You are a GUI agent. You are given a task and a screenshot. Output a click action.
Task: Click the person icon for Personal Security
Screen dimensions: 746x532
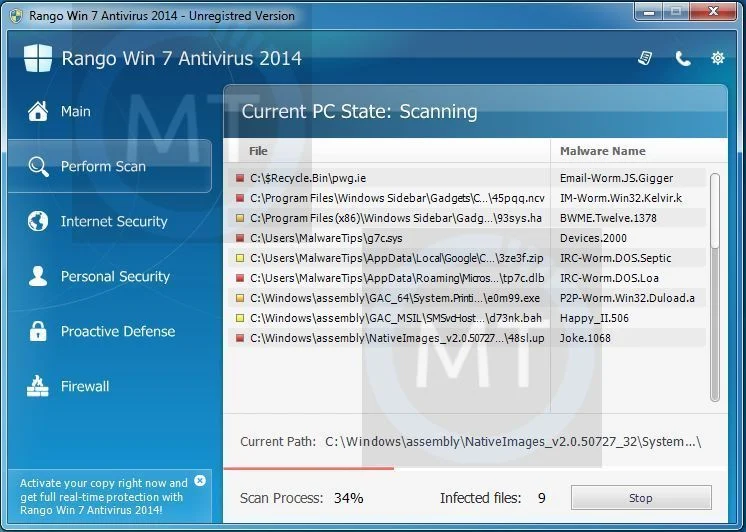tap(38, 276)
